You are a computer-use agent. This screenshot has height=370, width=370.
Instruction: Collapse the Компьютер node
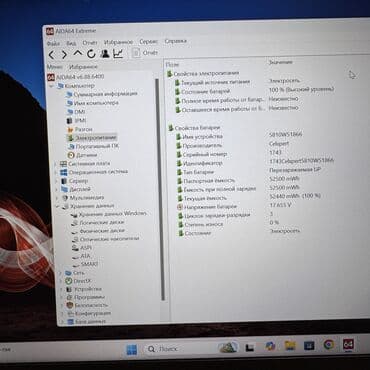click(52, 86)
